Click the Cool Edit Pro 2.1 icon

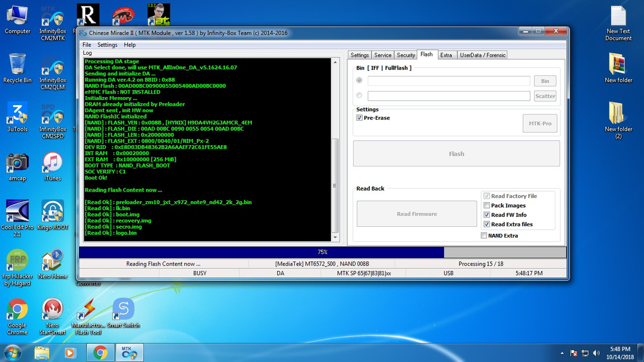pos(18,219)
